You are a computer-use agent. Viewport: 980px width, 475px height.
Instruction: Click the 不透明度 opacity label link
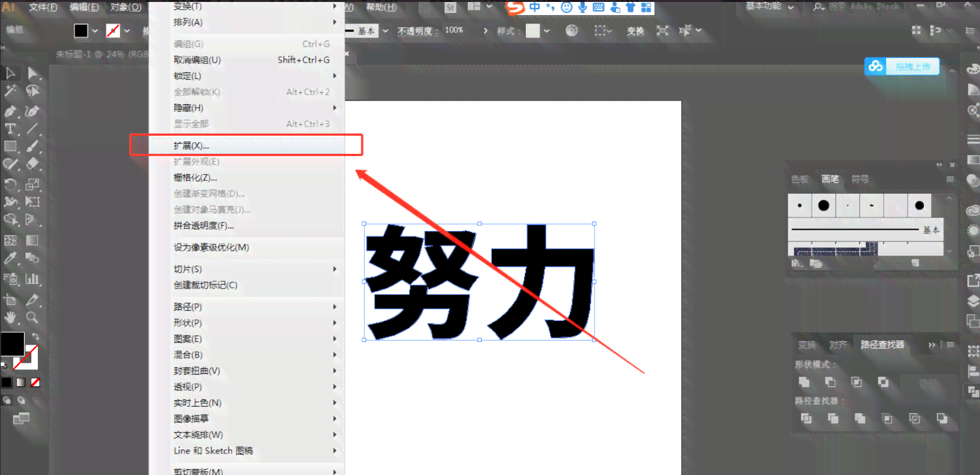coord(418,31)
